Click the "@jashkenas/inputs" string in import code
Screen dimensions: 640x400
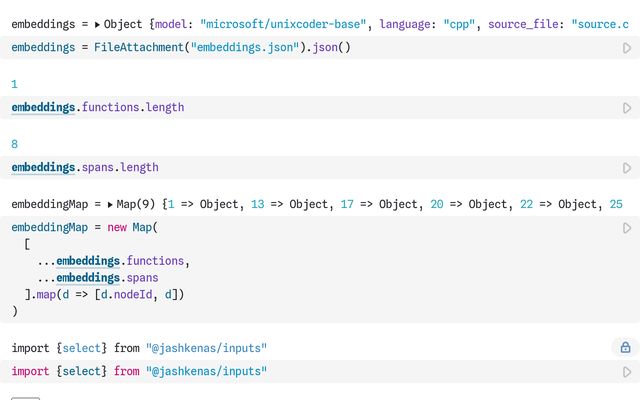(206, 371)
